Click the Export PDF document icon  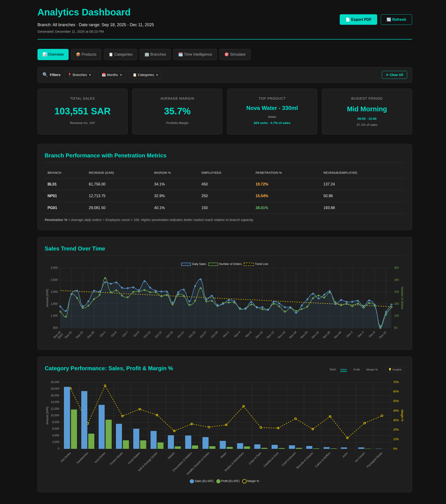click(347, 19)
